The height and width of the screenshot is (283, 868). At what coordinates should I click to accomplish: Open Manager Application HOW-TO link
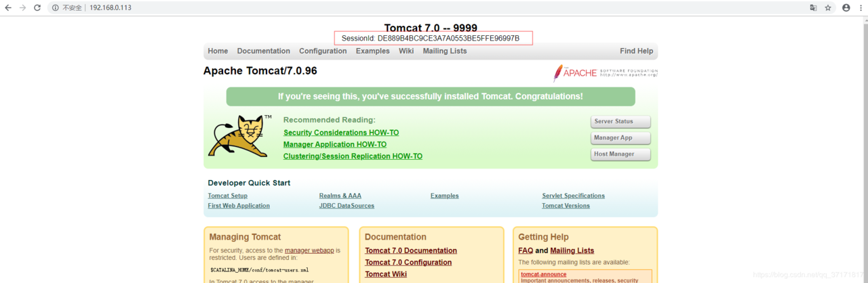point(335,144)
